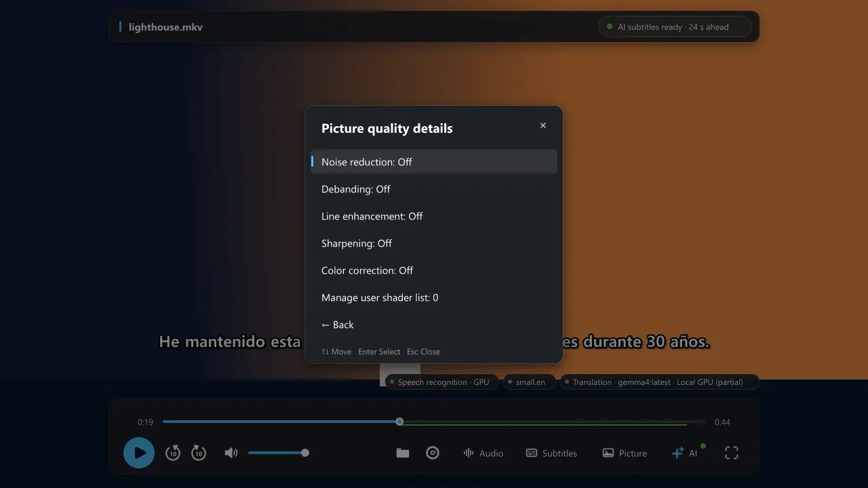Screen dimensions: 868x488
Task: Toggle Color correction setting
Action: [x=434, y=270]
